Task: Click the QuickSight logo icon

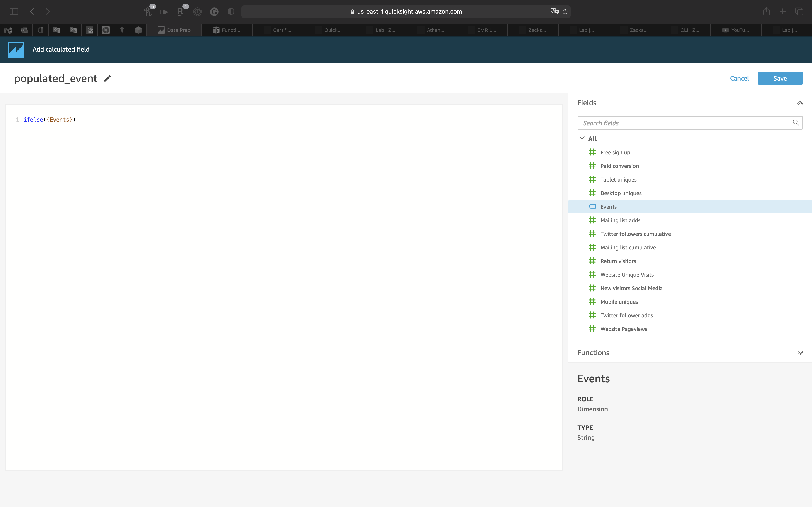Action: click(x=16, y=50)
